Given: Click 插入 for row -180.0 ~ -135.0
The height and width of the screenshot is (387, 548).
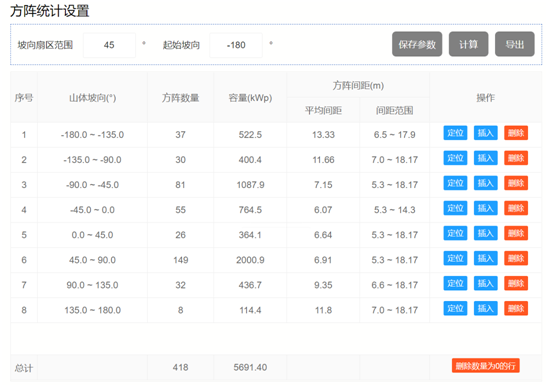Looking at the screenshot, I should [485, 133].
